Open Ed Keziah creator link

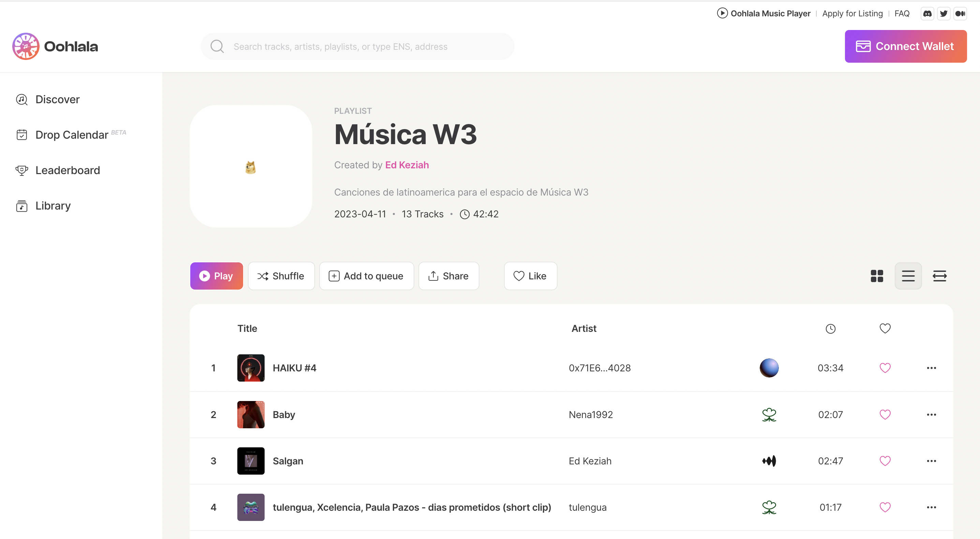(x=407, y=165)
